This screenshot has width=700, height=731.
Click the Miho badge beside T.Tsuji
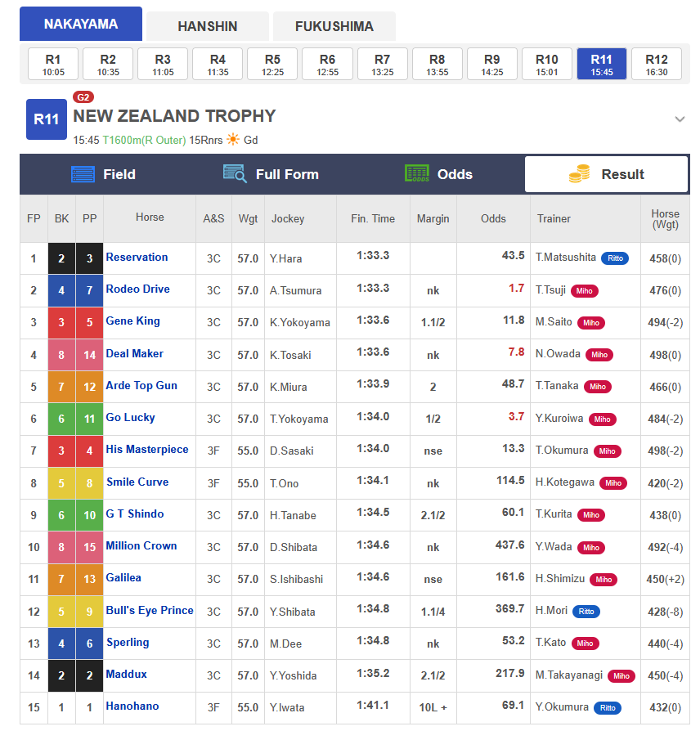(x=584, y=291)
